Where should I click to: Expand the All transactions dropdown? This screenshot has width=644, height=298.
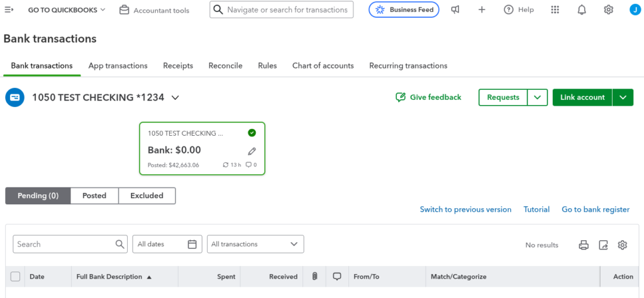pos(255,244)
